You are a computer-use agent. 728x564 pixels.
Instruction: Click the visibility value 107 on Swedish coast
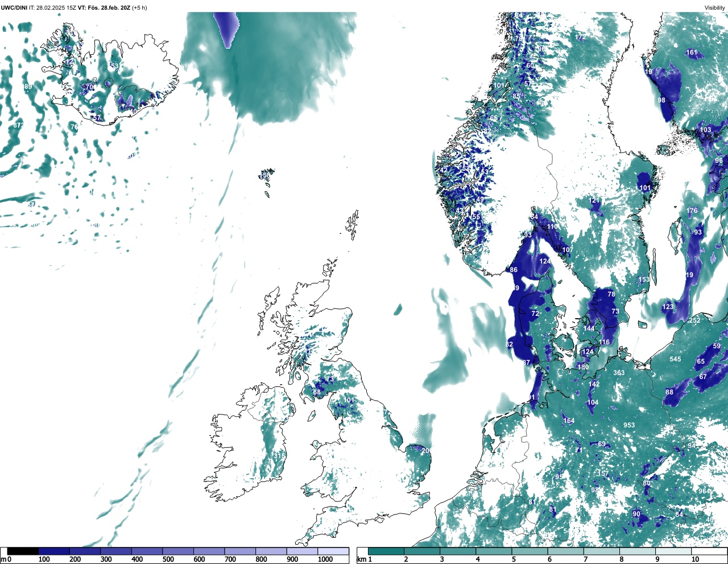(x=567, y=250)
